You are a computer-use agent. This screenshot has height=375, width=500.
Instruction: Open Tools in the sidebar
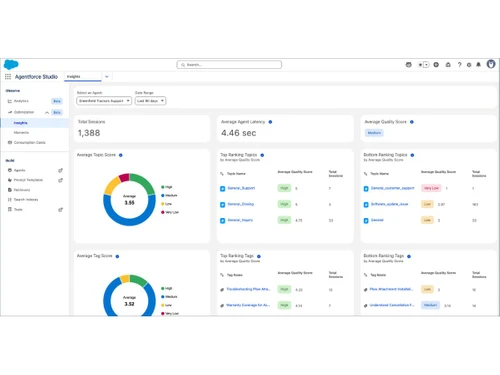pos(18,210)
